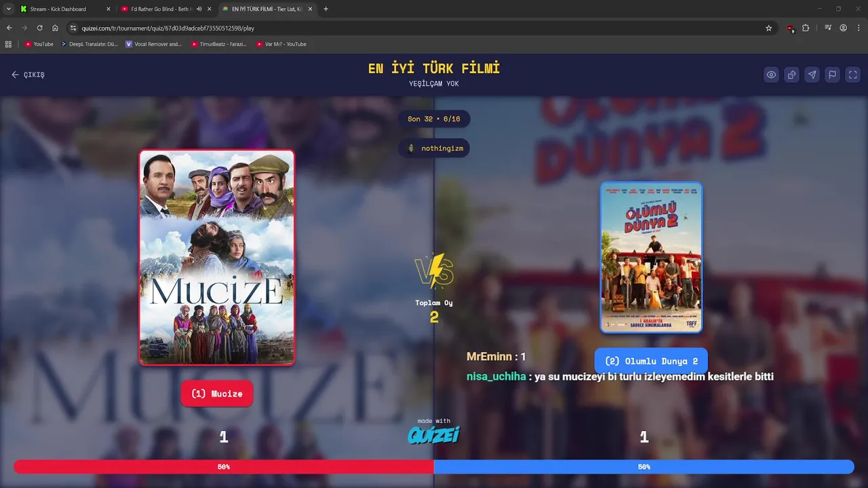868x488 pixels.
Task: Click the flag report icon
Action: pos(832,75)
